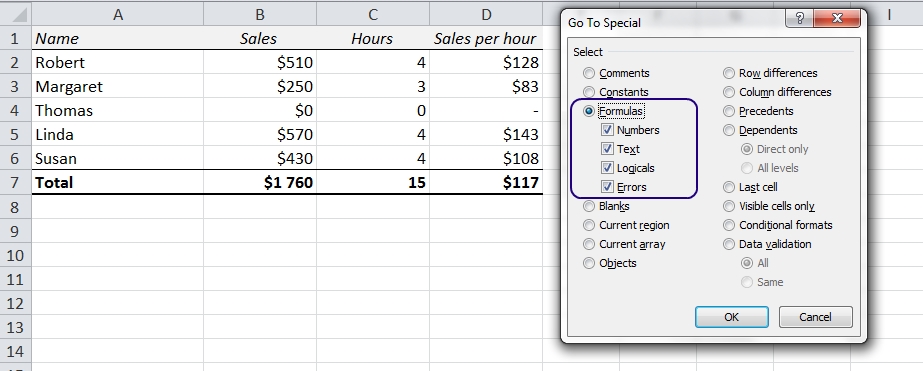This screenshot has height=371, width=923.
Task: Click the Sales header cell
Action: 260,38
